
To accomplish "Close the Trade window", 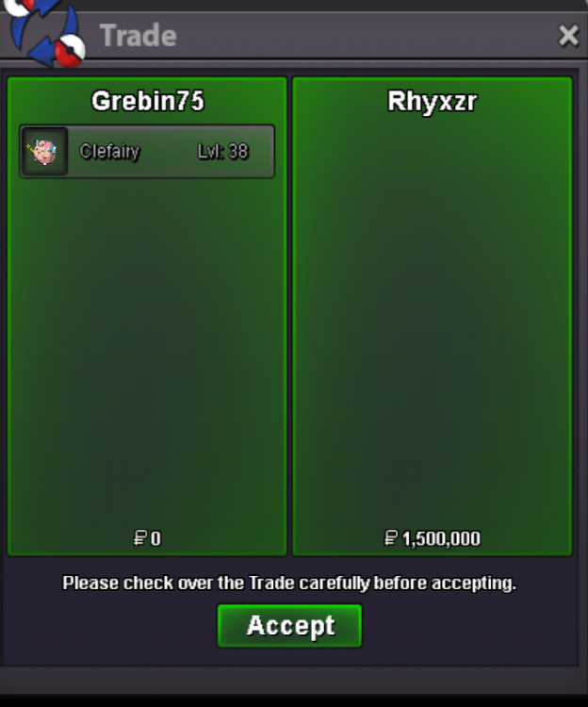I will [x=568, y=36].
